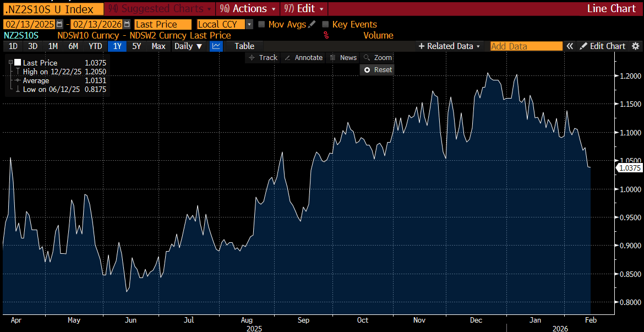This screenshot has width=644, height=332.
Task: Activate the Track crosshair tool
Action: tap(263, 58)
